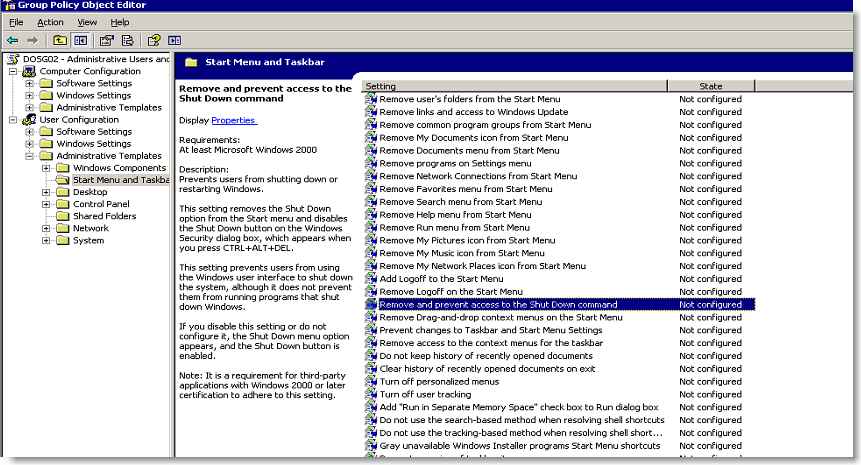Click icon for Remove Favorites menu setting
The width and height of the screenshot is (861, 465).
371,189
